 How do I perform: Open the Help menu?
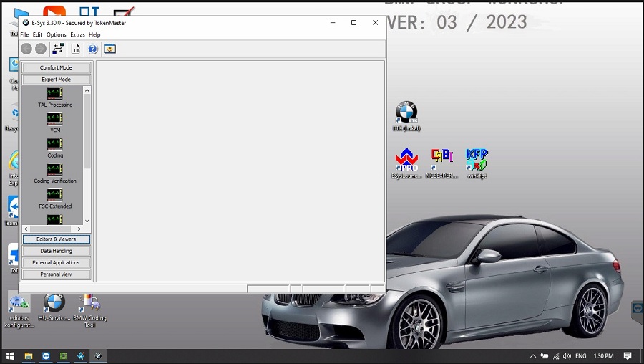point(94,34)
